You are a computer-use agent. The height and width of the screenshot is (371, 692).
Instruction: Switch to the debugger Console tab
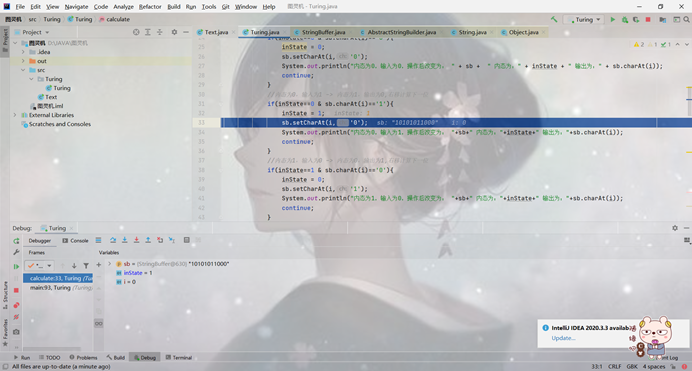[x=75, y=240]
